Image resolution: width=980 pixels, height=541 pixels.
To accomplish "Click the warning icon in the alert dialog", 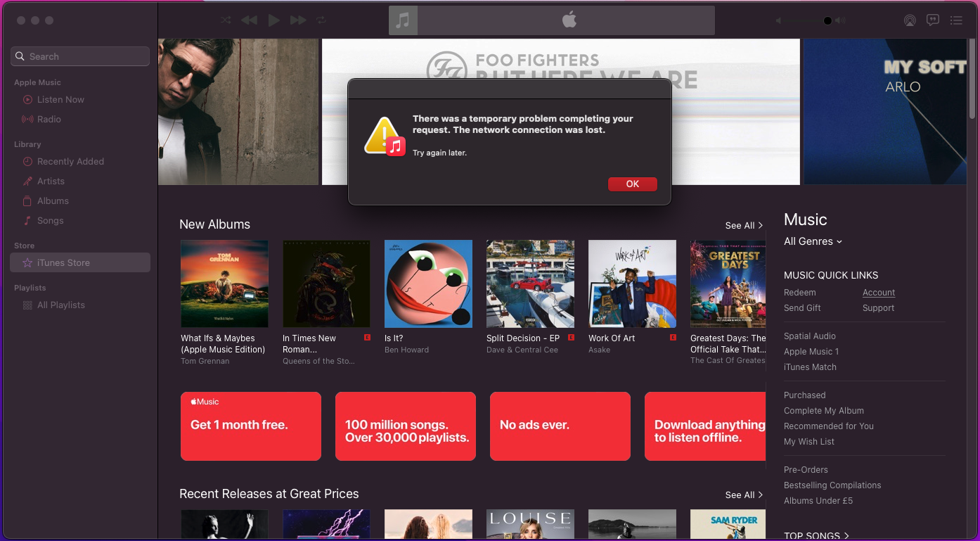I will (x=384, y=136).
